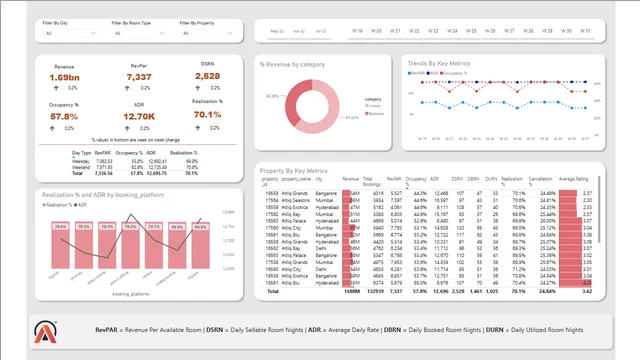Image resolution: width=640 pixels, height=360 pixels.
Task: Click the Luxury legend marker in donut chart
Action: (x=367, y=106)
